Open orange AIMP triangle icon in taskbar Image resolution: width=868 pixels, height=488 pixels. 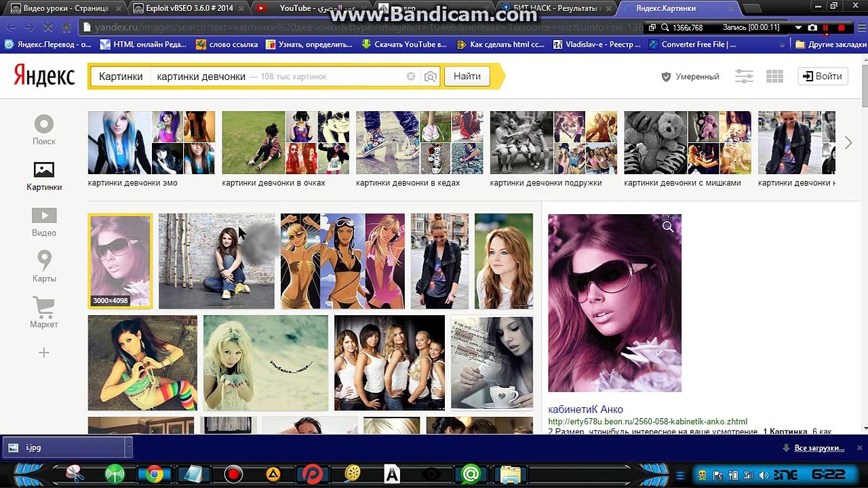[273, 474]
